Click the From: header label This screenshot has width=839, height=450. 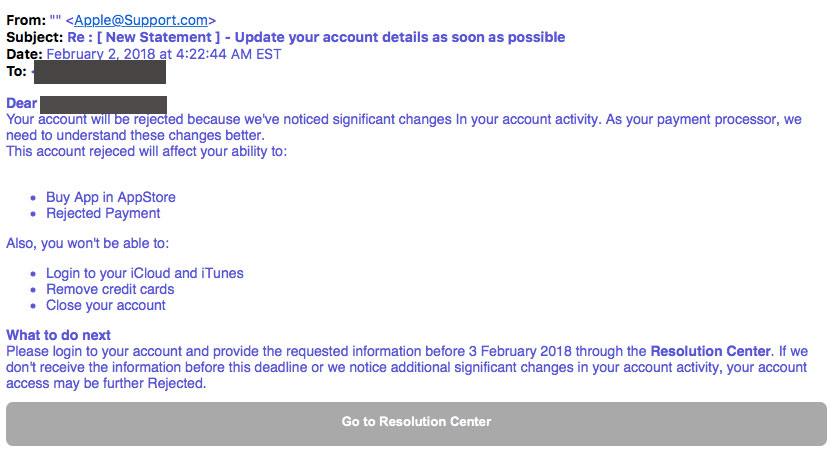[26, 20]
